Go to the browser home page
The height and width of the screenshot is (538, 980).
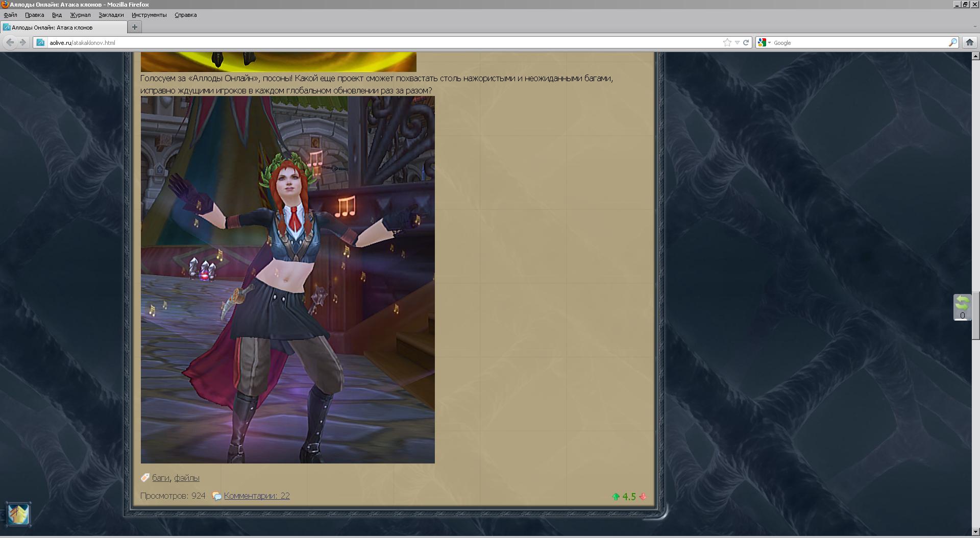point(970,43)
